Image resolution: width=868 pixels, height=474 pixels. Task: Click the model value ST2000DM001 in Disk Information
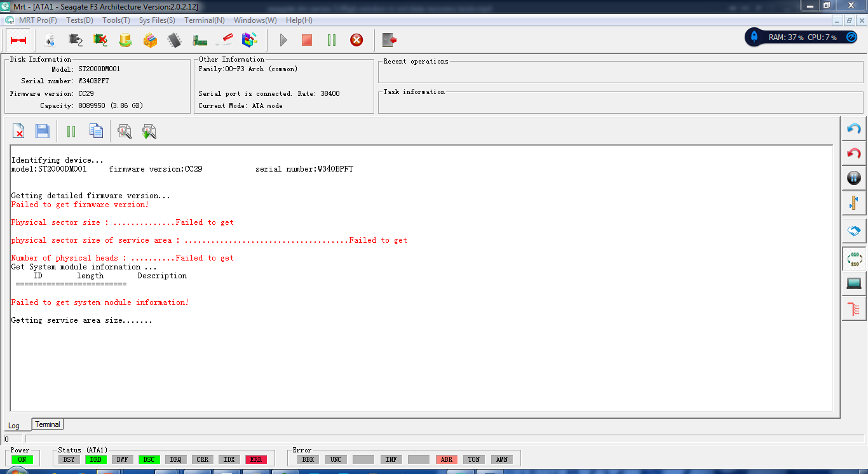(99, 69)
